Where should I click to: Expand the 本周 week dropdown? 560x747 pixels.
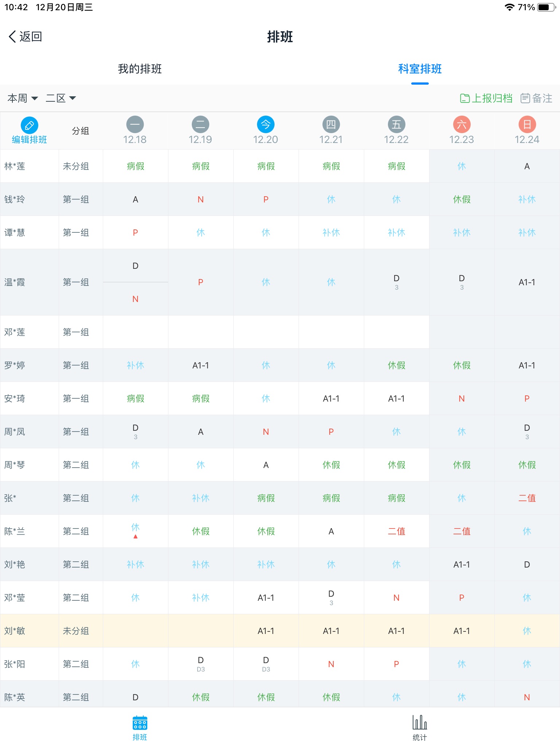(x=23, y=98)
